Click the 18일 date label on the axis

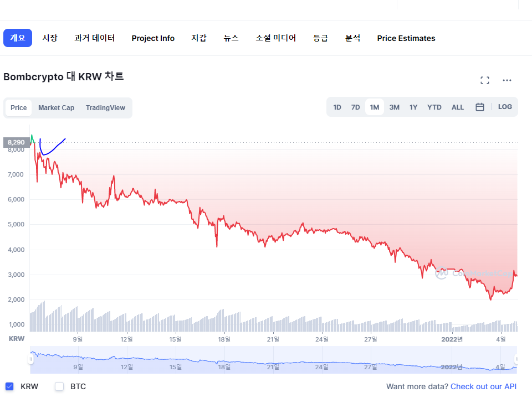click(224, 339)
